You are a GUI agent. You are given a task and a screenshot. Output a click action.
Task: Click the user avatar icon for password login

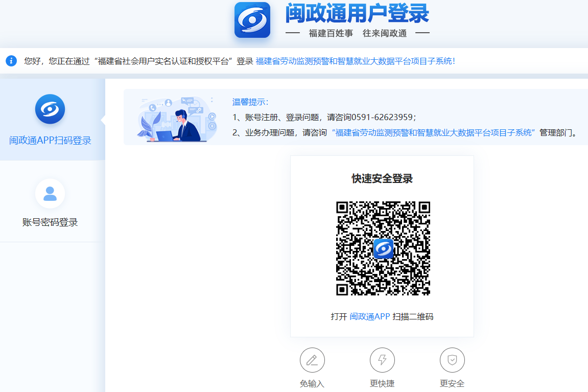[50, 194]
